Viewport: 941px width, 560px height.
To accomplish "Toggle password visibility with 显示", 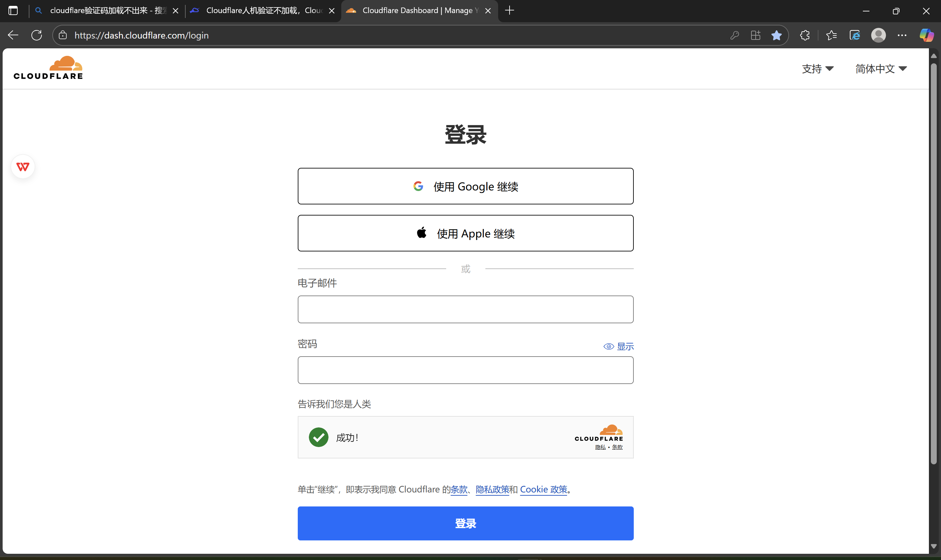I will click(x=619, y=346).
